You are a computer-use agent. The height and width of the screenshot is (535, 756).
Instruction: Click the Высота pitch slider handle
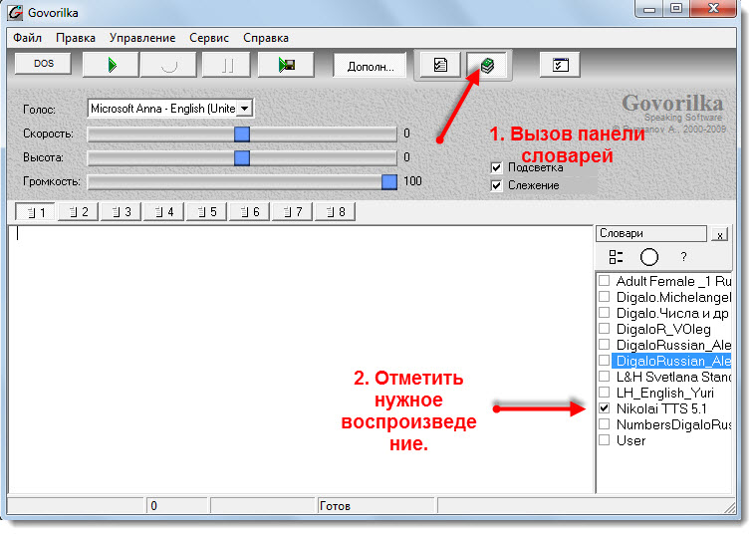pyautogui.click(x=242, y=157)
